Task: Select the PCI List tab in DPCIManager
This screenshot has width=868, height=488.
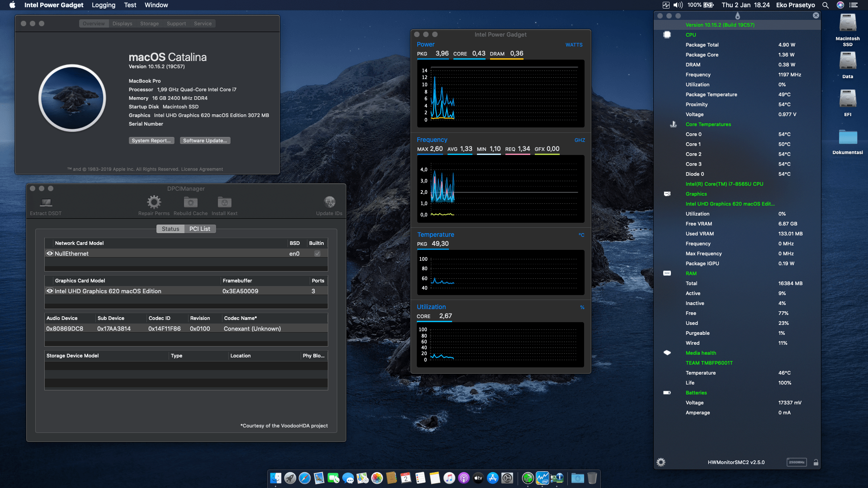Action: (x=199, y=229)
